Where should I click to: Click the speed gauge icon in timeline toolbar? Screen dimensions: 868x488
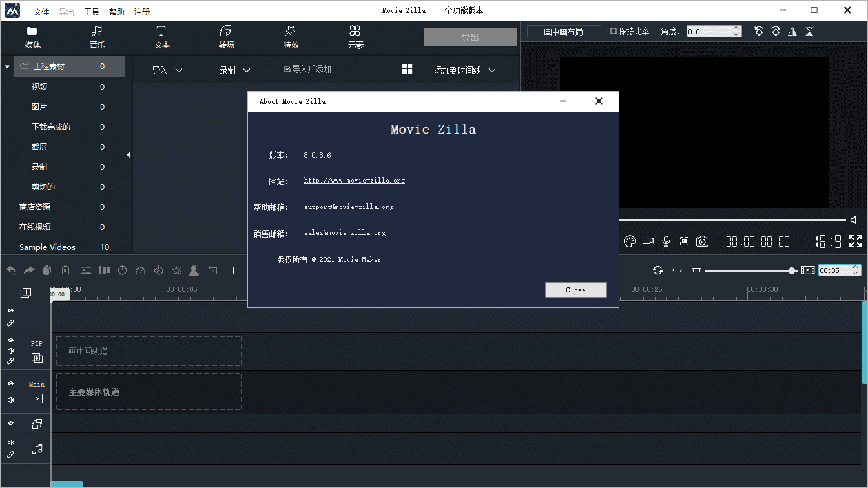140,270
